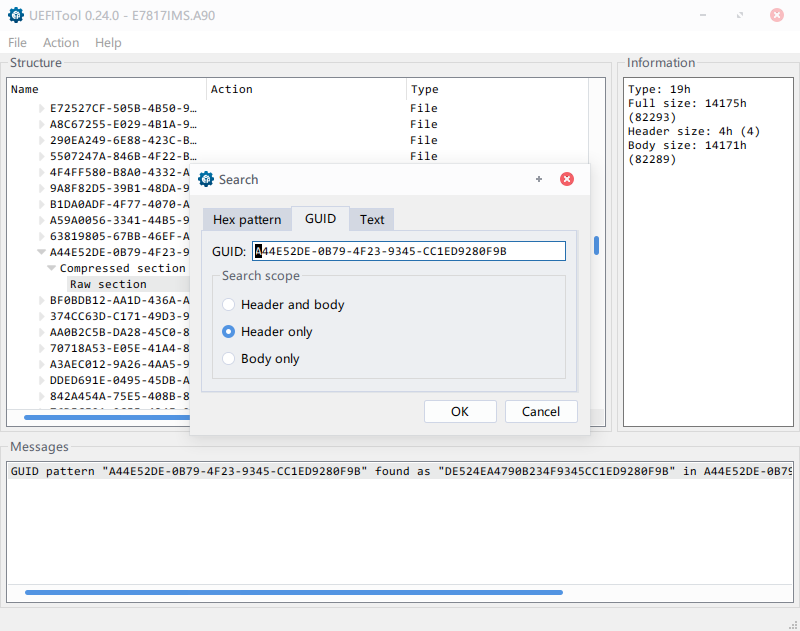Expand the E72527CF-505B-4B50 file entry
Image resolution: width=800 pixels, height=631 pixels.
[x=41, y=108]
